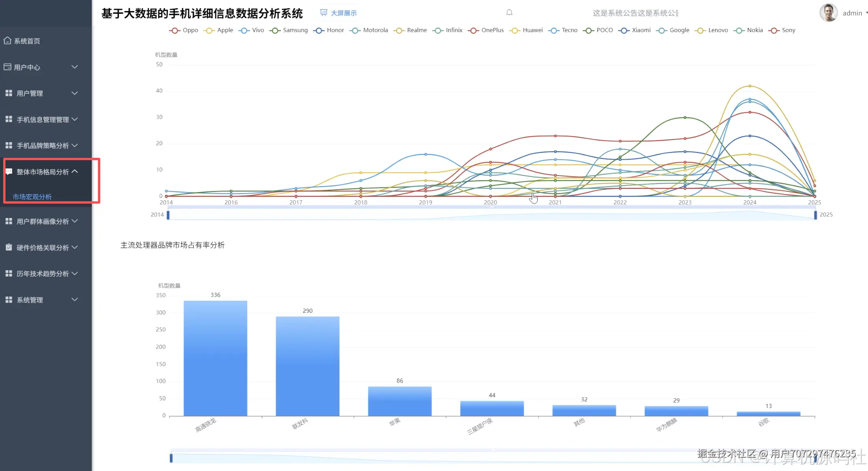Click the 2014 left handle of year slider
This screenshot has height=471, width=868.
tap(168, 215)
